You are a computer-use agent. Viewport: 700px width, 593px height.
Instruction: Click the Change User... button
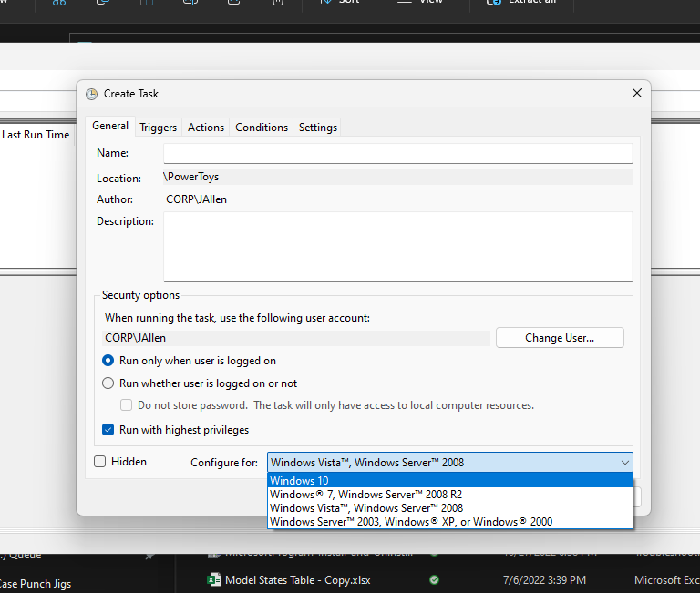click(x=560, y=338)
